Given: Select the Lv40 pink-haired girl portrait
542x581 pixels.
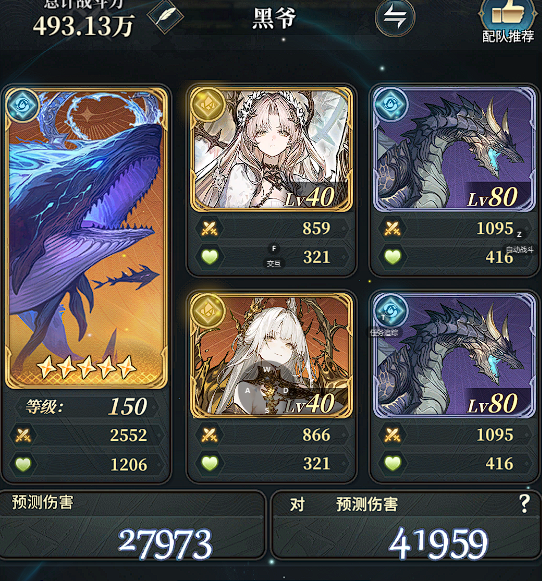Looking at the screenshot, I should coord(272,149).
